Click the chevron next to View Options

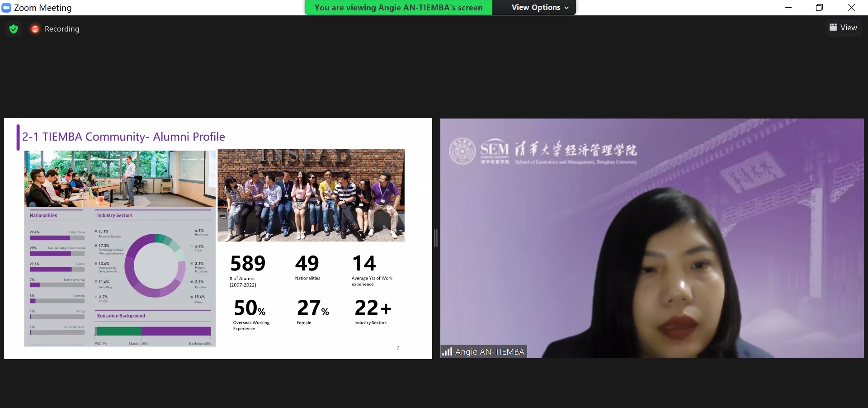566,8
